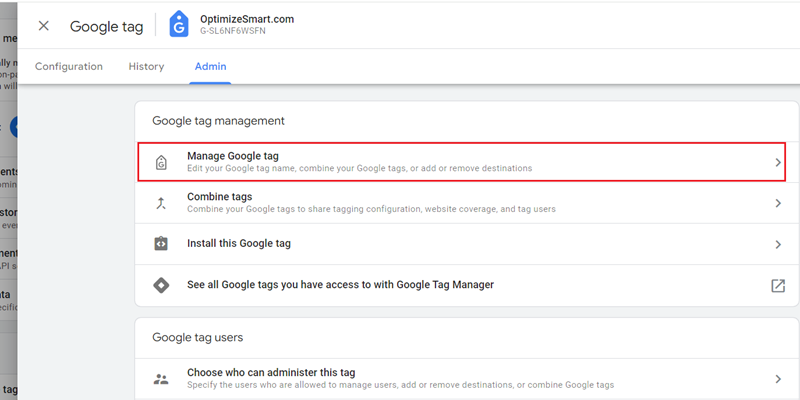
Task: Click the people icon for tag administrators
Action: (x=161, y=379)
